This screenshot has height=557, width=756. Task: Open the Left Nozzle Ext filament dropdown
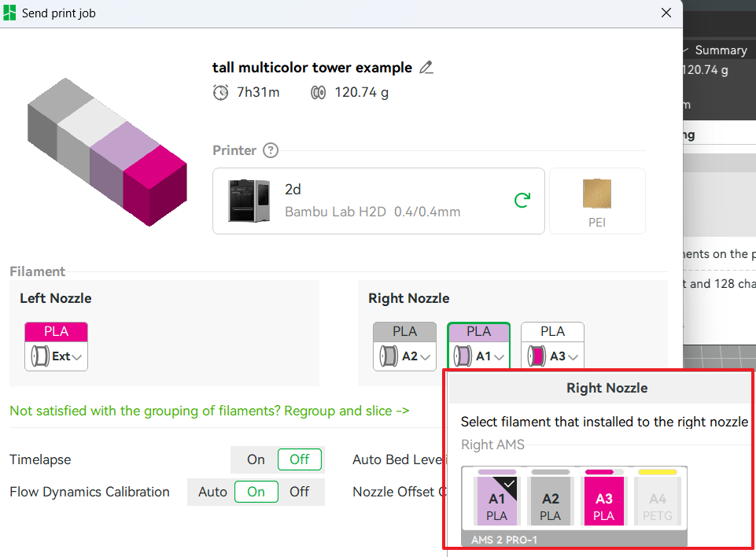point(57,356)
